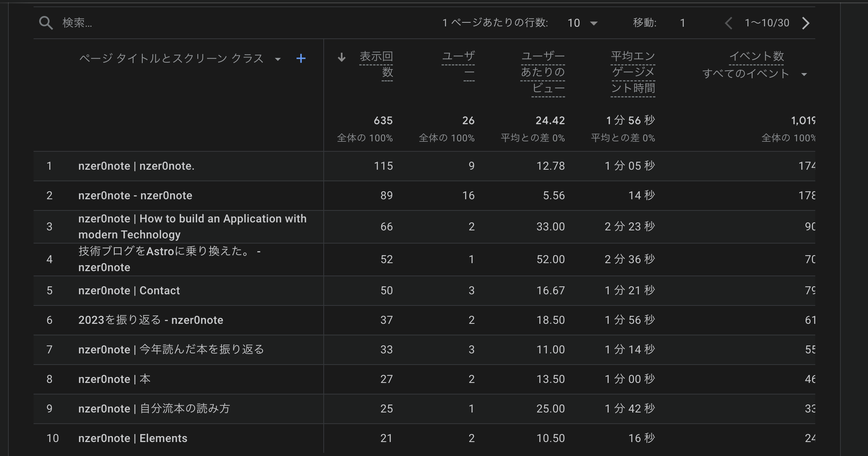868x456 pixels.
Task: Click the search magnifier icon
Action: click(46, 23)
